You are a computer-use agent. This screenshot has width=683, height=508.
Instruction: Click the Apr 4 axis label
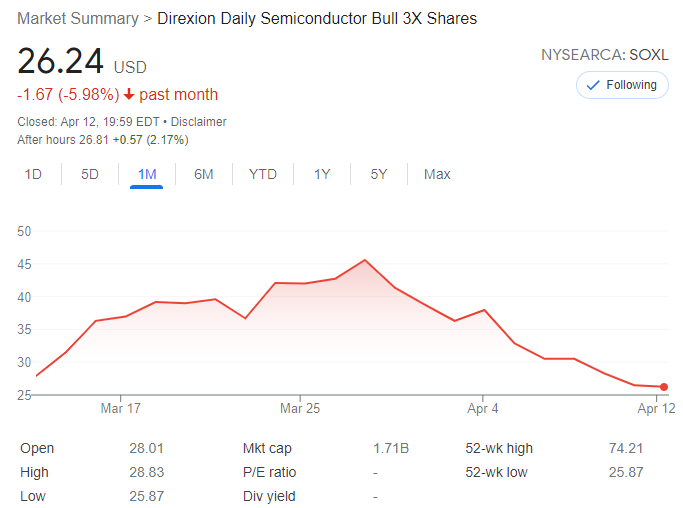(x=483, y=409)
